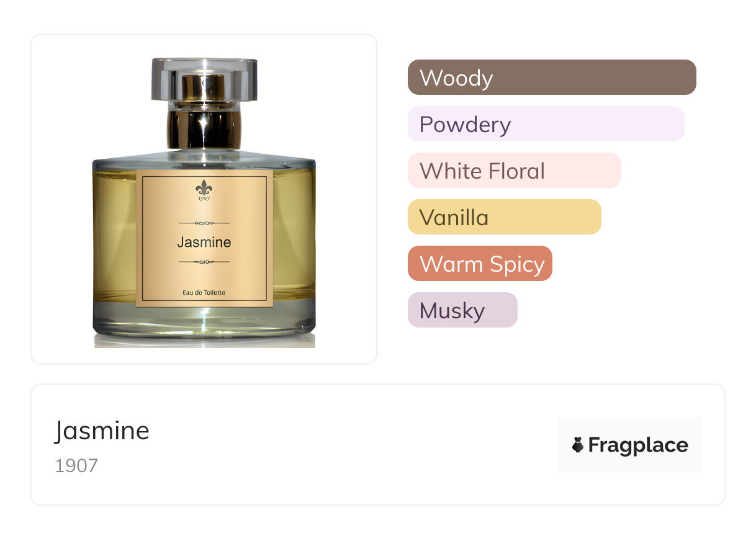The image size is (756, 536).
Task: Click the Jasmine name printed on label
Action: 204,243
